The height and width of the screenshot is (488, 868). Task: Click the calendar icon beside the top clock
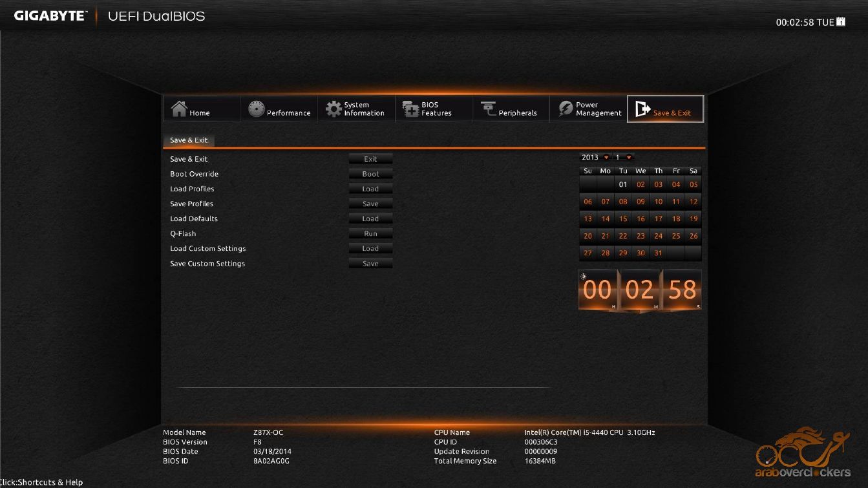841,22
